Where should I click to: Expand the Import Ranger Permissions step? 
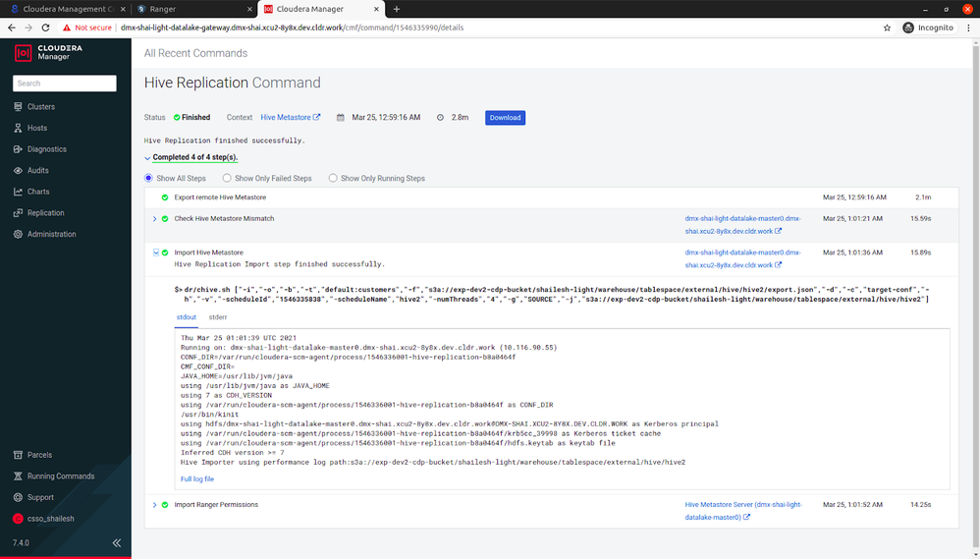pos(155,505)
